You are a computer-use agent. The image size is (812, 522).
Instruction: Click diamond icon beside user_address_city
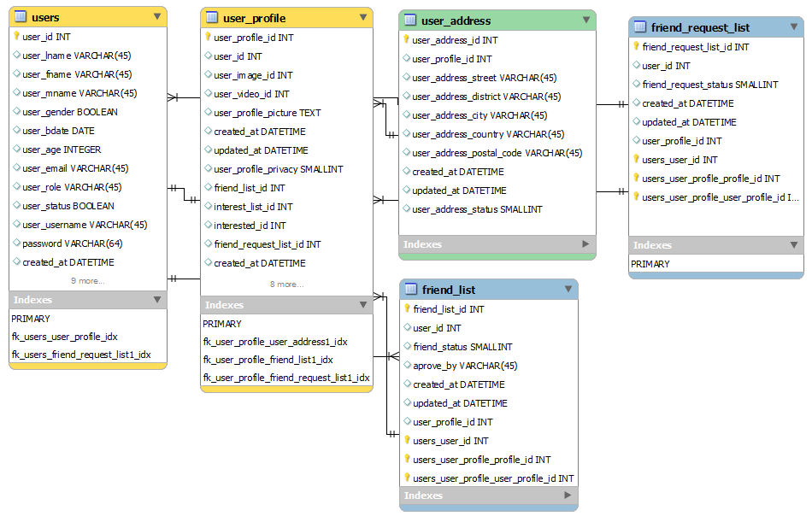(x=407, y=114)
